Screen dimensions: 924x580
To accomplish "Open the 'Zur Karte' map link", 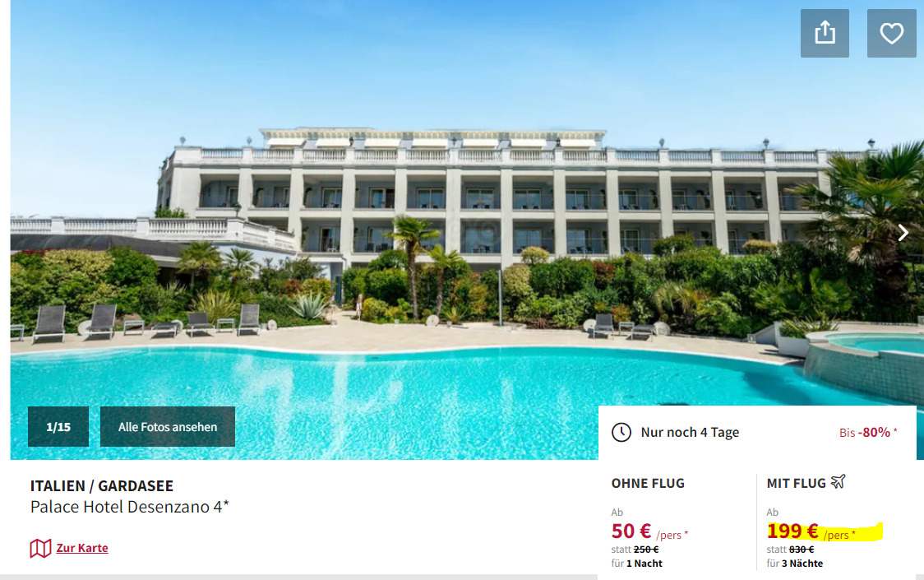I will coord(82,548).
